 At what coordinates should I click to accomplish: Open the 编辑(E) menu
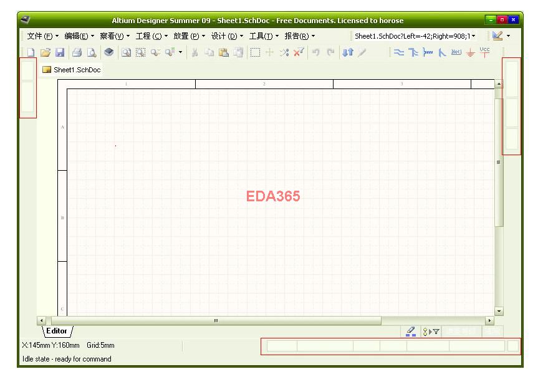click(79, 36)
